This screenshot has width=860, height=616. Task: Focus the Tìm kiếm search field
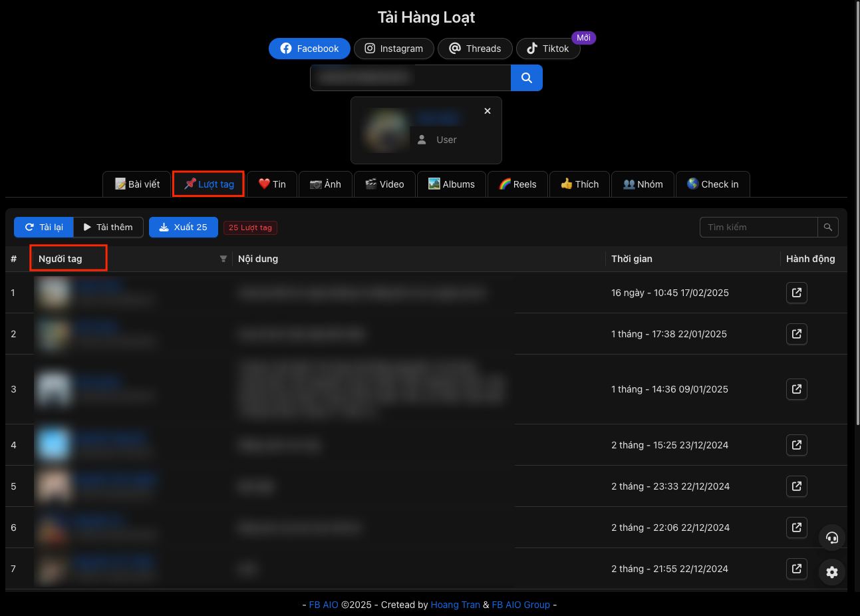coord(759,228)
